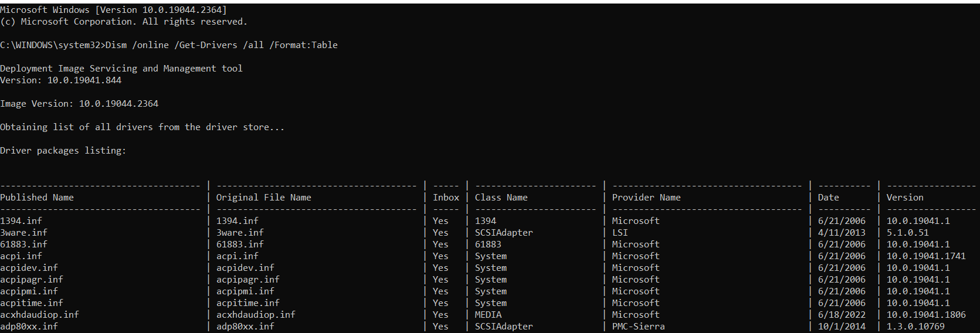This screenshot has height=333, width=980.
Task: Click the 'Published Name' column header
Action: click(37, 198)
